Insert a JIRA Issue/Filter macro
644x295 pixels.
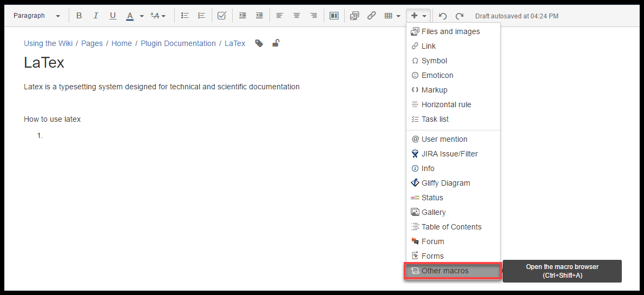coord(453,154)
